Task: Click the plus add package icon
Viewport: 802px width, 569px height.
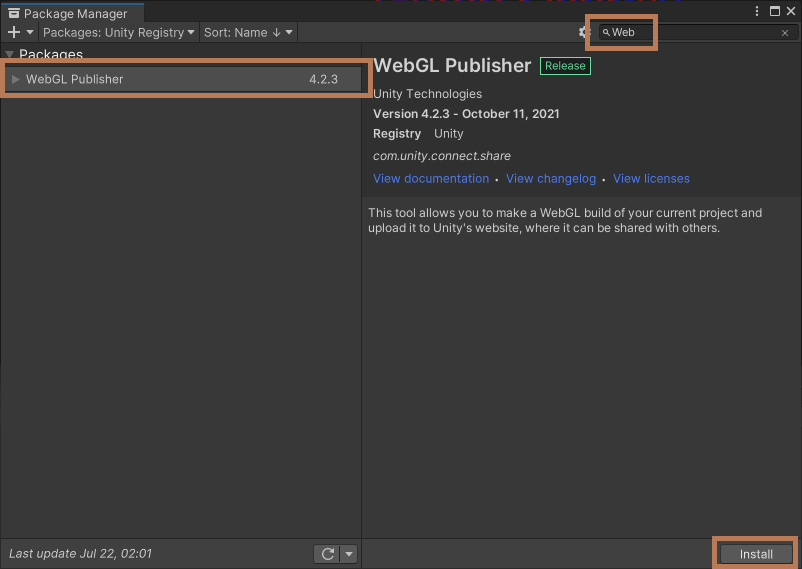Action: (x=14, y=32)
